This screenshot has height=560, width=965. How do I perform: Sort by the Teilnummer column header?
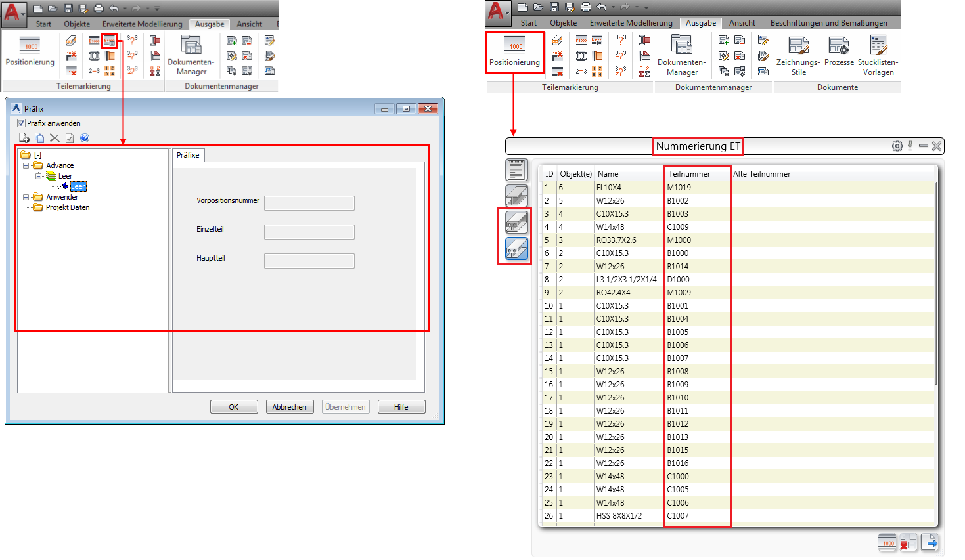[x=696, y=174]
